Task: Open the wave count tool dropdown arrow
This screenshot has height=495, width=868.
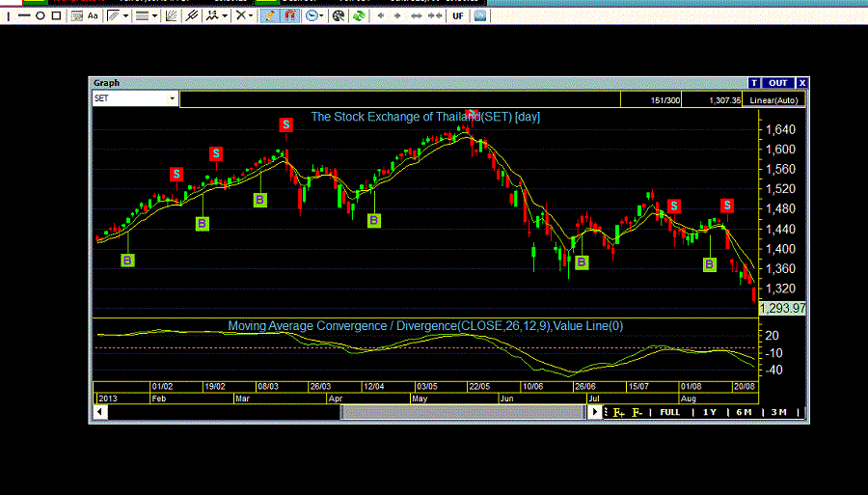Action: (x=224, y=16)
